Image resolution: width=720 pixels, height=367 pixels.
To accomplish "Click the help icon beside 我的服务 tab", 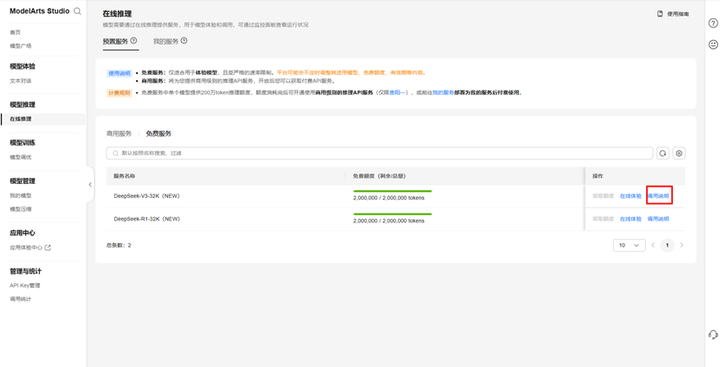I will click(x=184, y=41).
